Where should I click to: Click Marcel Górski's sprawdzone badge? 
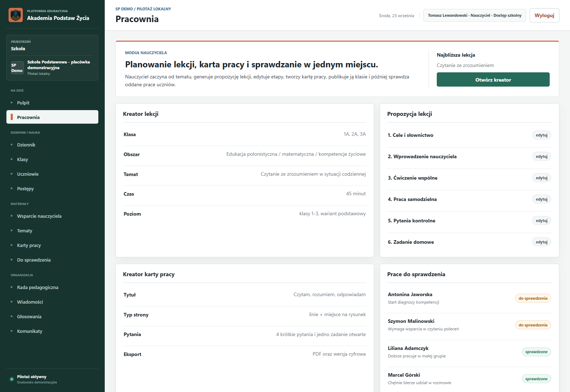[x=536, y=379]
